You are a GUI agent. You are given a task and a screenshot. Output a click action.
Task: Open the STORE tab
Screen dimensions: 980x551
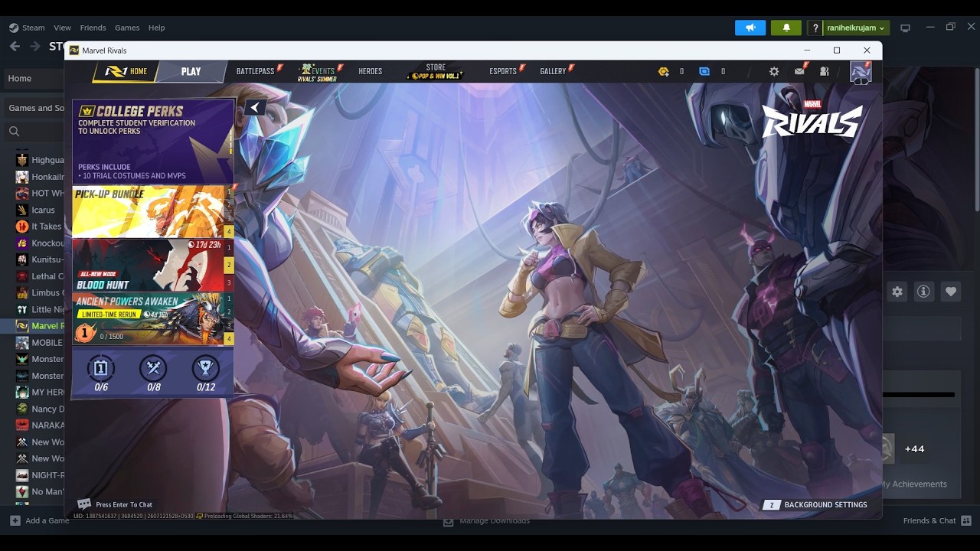point(436,72)
